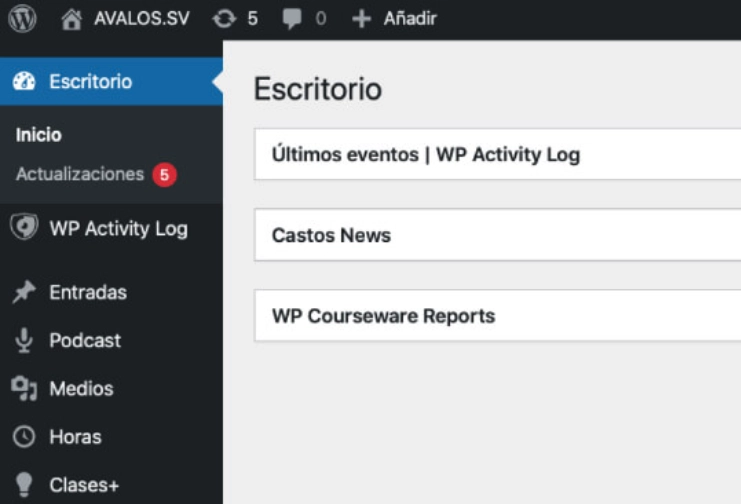Click the Entradas pushpin icon

[x=24, y=292]
